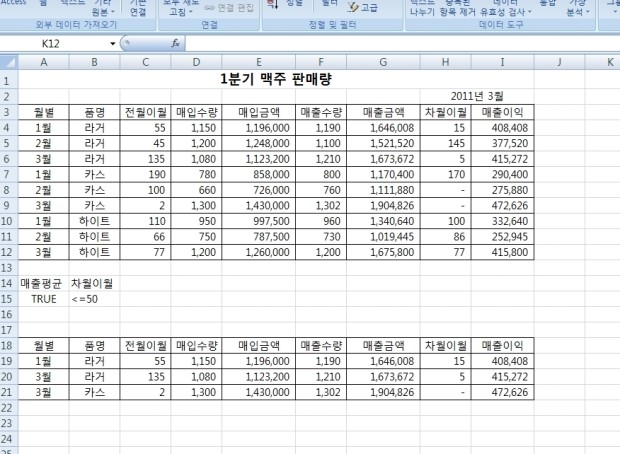Select row 18 header
620x454 pixels.
tap(9, 346)
